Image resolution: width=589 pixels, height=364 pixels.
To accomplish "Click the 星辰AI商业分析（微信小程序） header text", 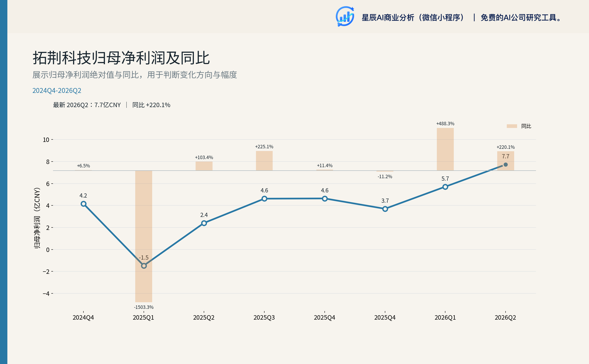I will pyautogui.click(x=413, y=18).
